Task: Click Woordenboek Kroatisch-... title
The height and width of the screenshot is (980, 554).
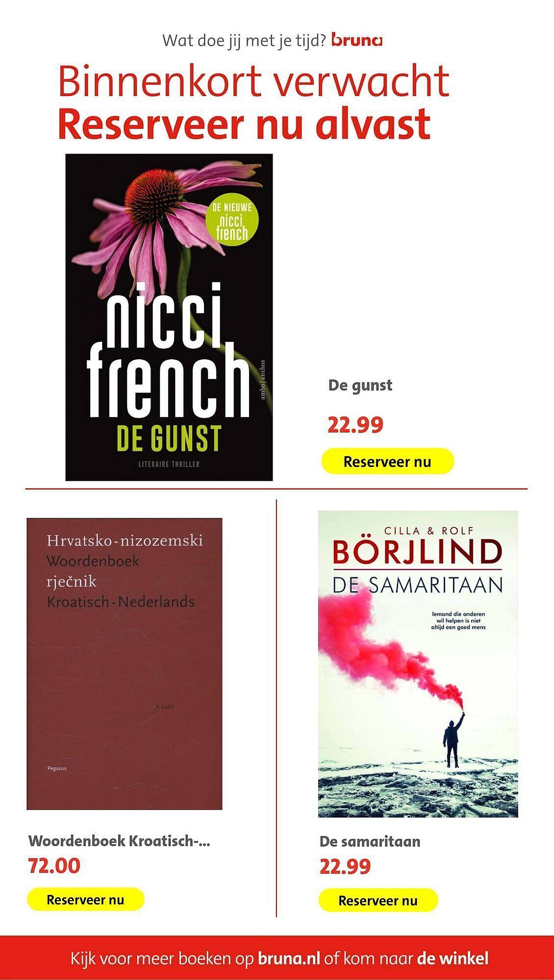Action: 119,841
